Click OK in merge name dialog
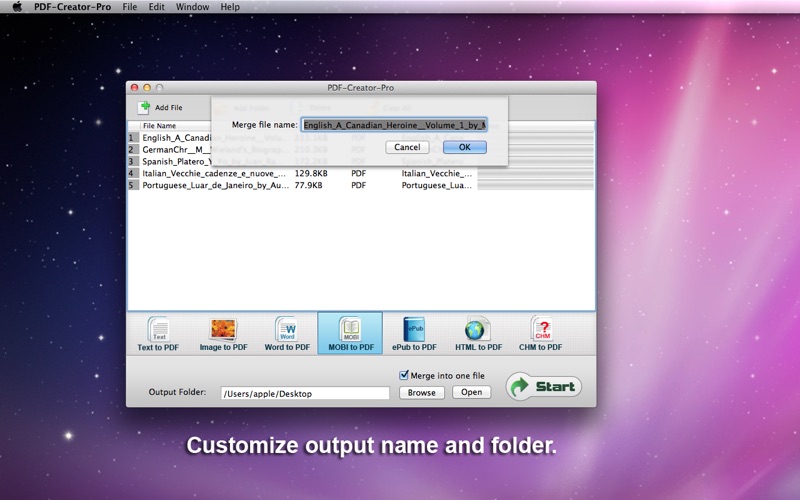The height and width of the screenshot is (500, 800). click(x=465, y=147)
